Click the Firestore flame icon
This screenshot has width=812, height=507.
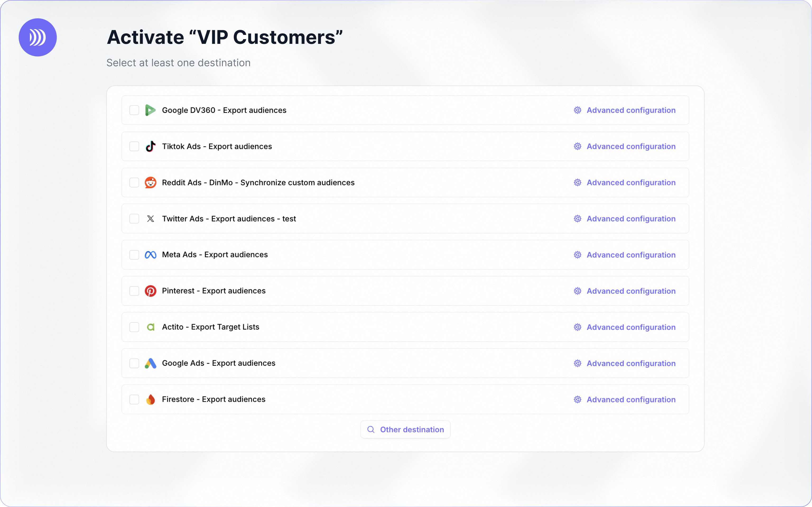pyautogui.click(x=150, y=399)
